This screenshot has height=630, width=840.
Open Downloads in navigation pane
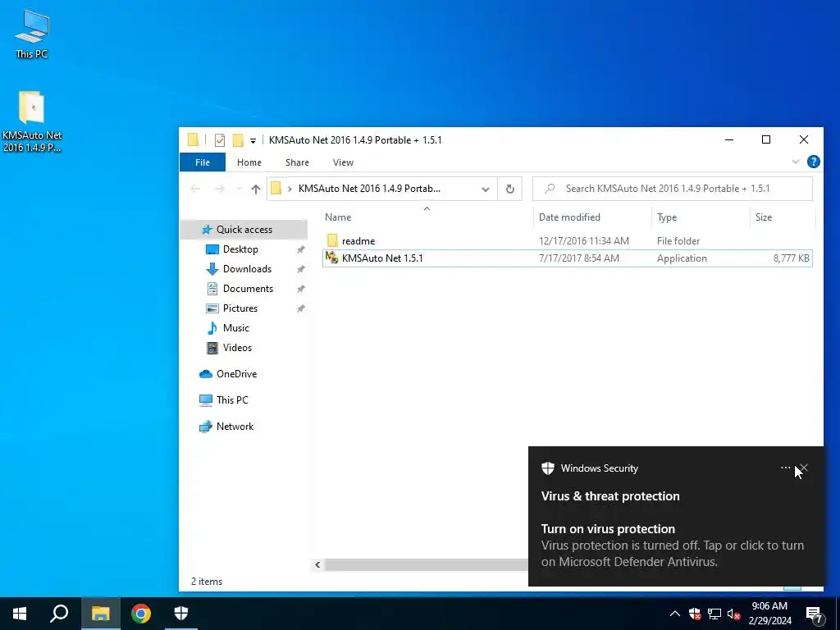point(247,269)
